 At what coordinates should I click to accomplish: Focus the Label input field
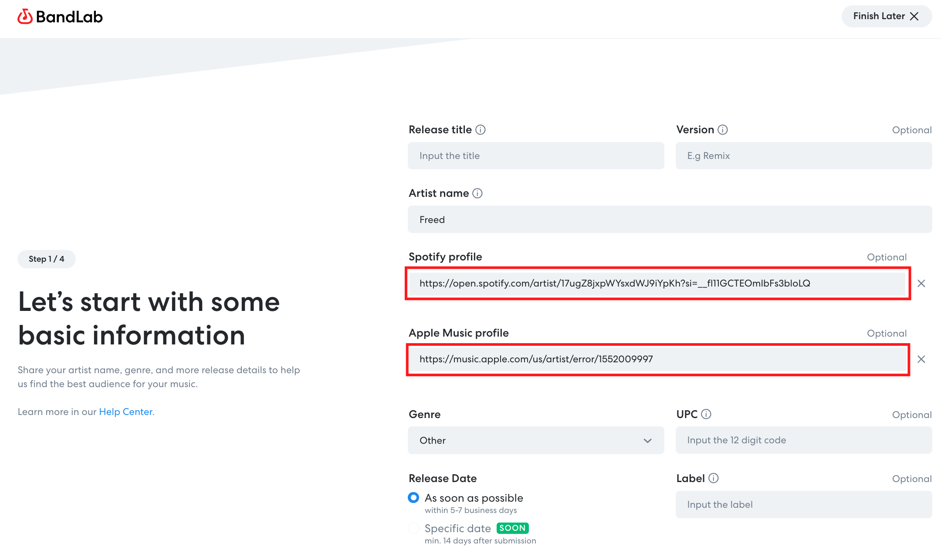coord(804,504)
